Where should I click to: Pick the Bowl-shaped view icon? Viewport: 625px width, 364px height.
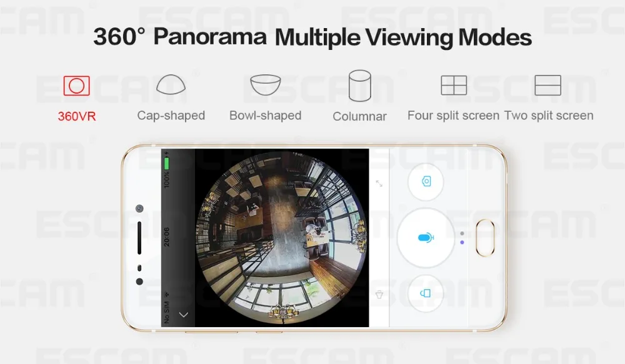pos(266,85)
